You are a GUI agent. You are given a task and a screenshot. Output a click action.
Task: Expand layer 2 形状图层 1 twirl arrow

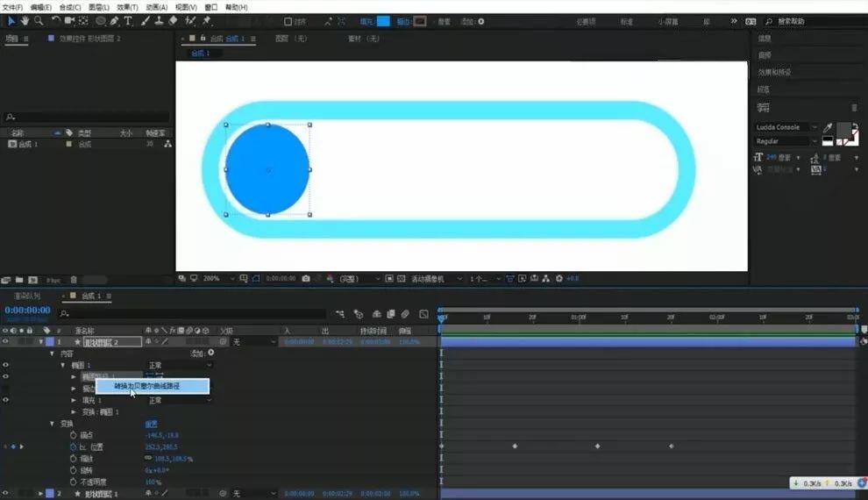click(41, 493)
